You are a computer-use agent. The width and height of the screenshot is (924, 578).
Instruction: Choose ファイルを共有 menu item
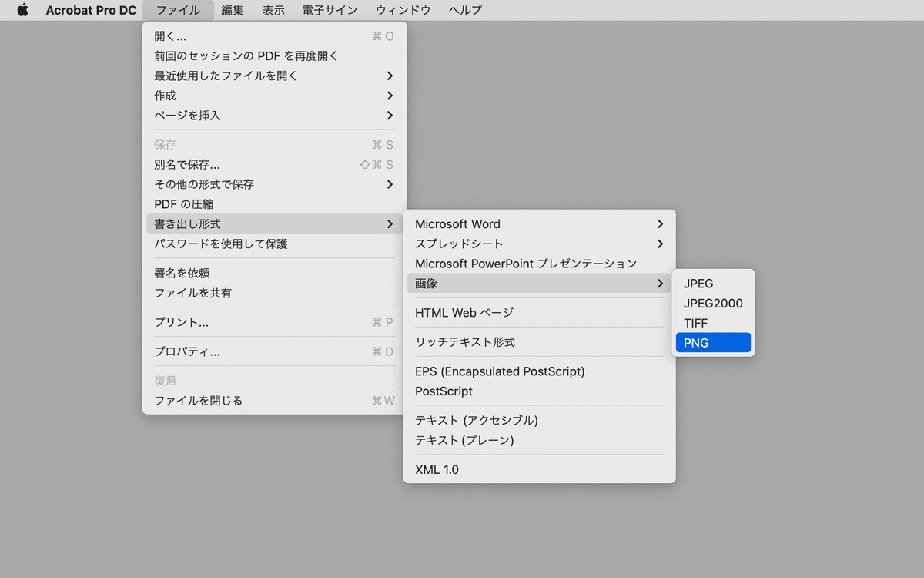[274, 293]
